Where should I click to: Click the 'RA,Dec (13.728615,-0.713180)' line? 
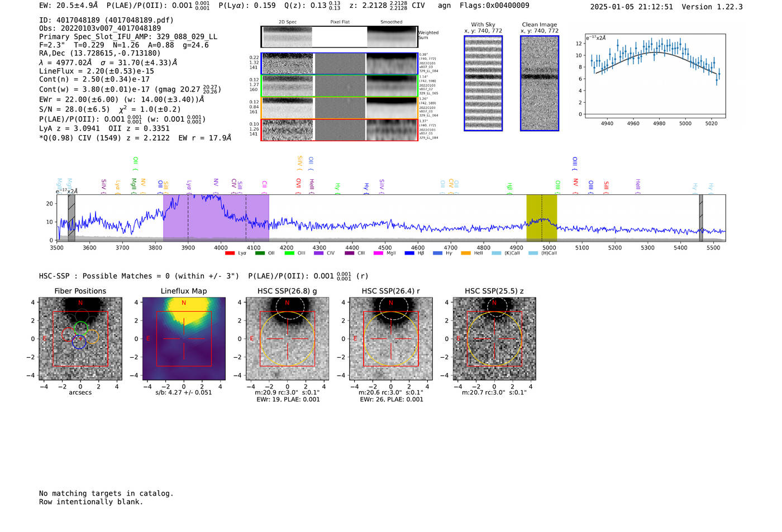tap(100, 54)
